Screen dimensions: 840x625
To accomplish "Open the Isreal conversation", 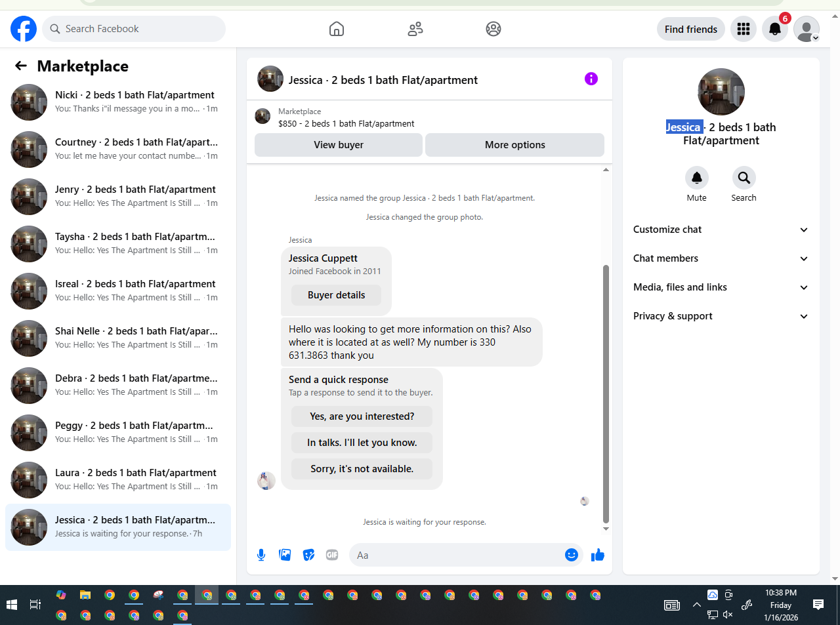I will 118,291.
